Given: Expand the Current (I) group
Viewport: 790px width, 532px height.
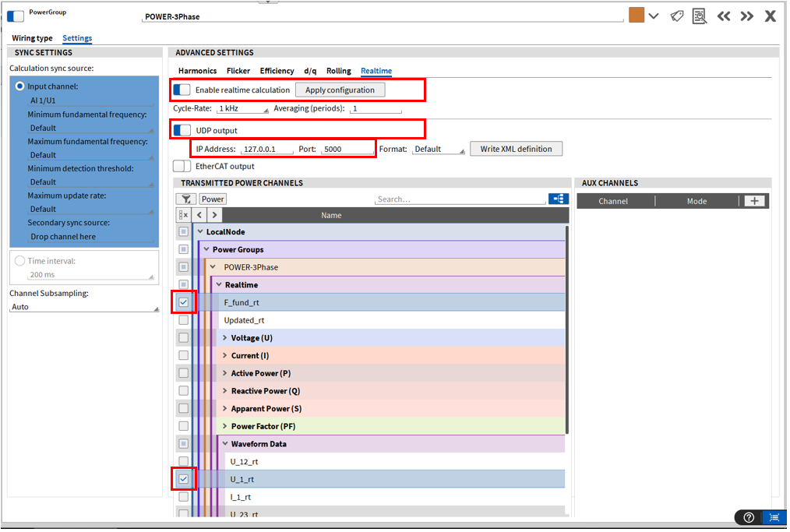Looking at the screenshot, I should coord(225,355).
